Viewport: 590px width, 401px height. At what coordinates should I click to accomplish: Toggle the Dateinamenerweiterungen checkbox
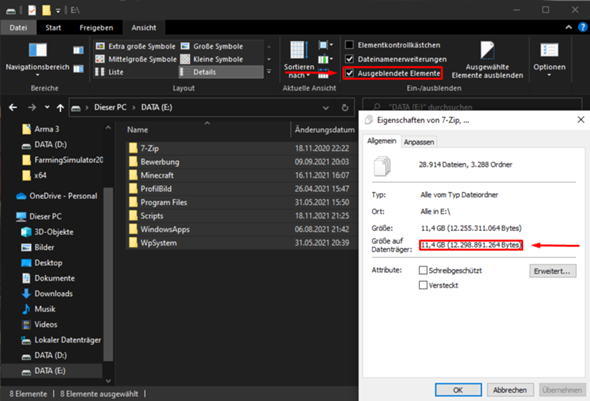pyautogui.click(x=349, y=59)
